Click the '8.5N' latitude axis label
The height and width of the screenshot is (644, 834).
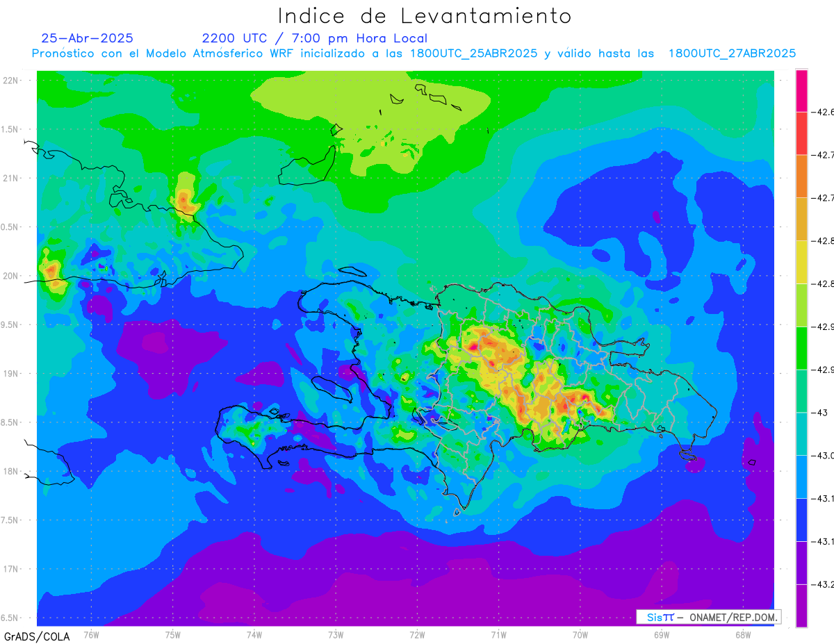click(10, 422)
